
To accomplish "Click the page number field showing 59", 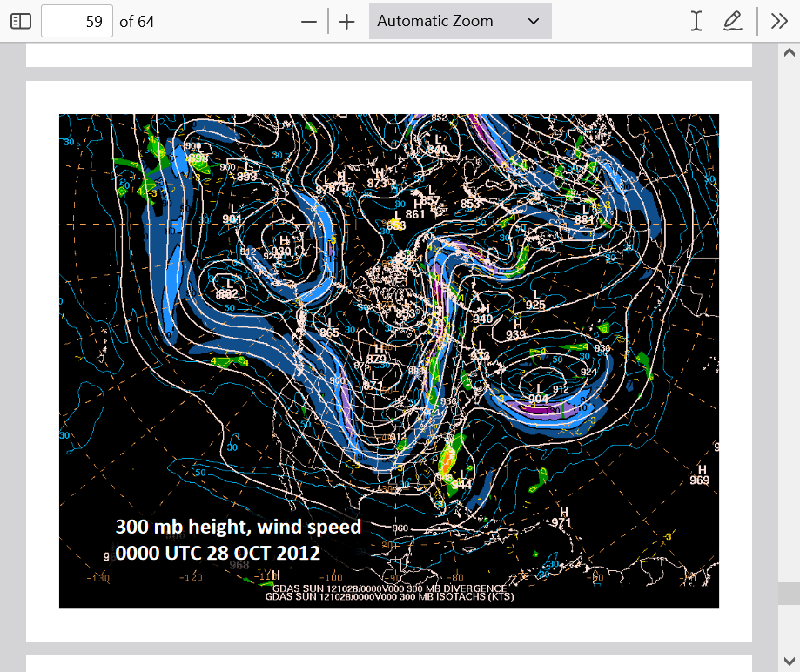I will (x=77, y=22).
